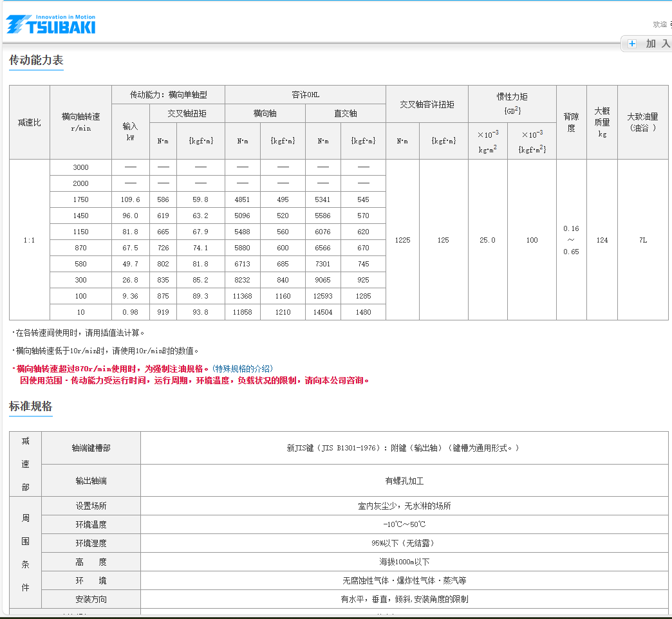Click the 1:1 reduction ratio cell
672x619 pixels.
click(x=28, y=239)
